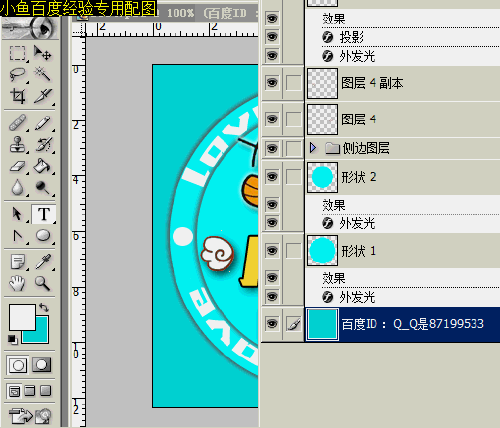Jump to ImageReady button

tap(30, 415)
